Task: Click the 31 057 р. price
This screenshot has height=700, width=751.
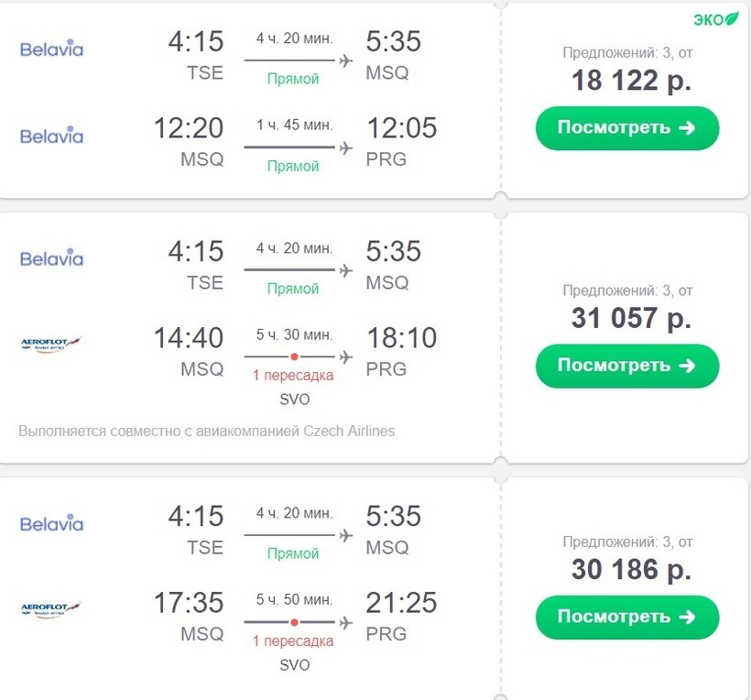Action: [x=631, y=318]
